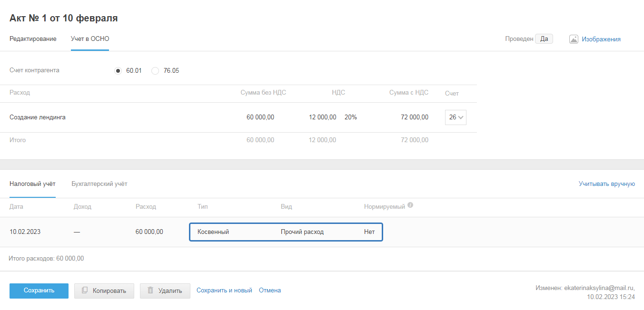Image resolution: width=644 pixels, height=310 pixels.
Task: Click the Отмена link
Action: (270, 291)
